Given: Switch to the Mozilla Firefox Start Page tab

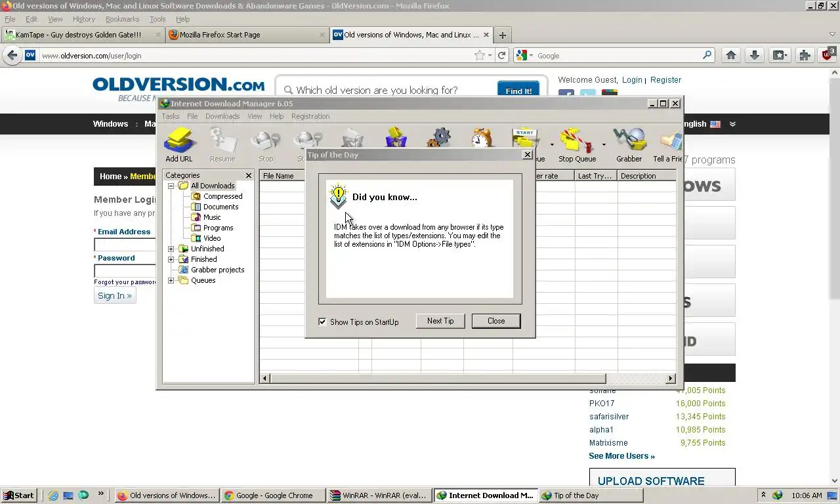Looking at the screenshot, I should tap(247, 35).
